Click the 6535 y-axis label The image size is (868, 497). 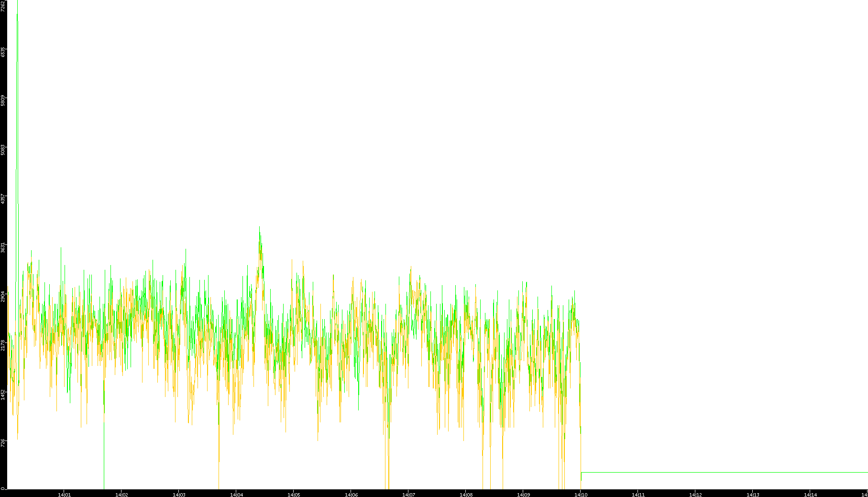(x=3, y=52)
